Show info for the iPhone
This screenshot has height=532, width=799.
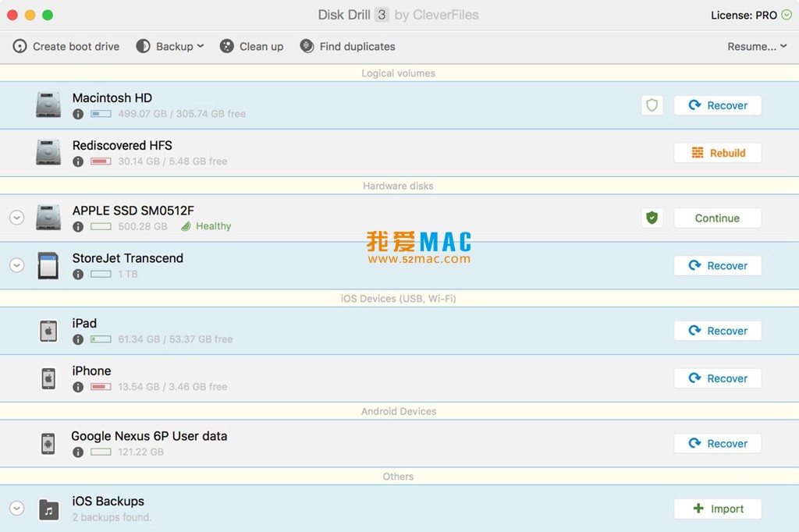(78, 387)
